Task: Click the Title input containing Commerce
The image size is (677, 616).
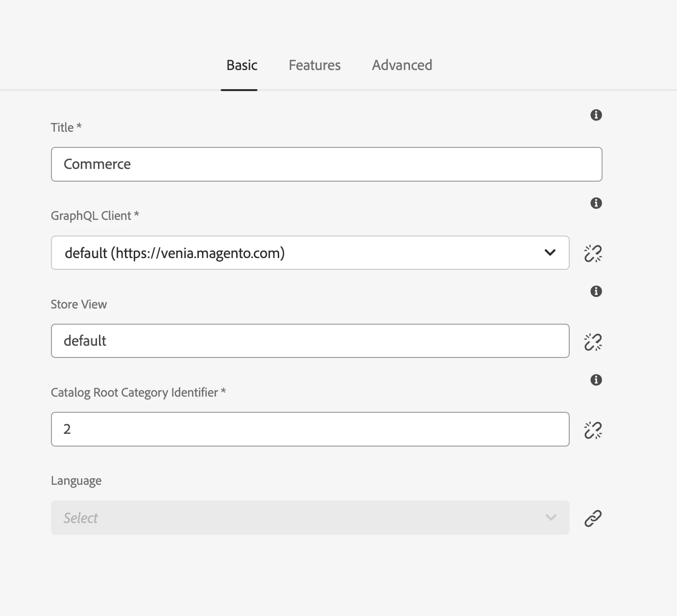Action: coord(326,165)
